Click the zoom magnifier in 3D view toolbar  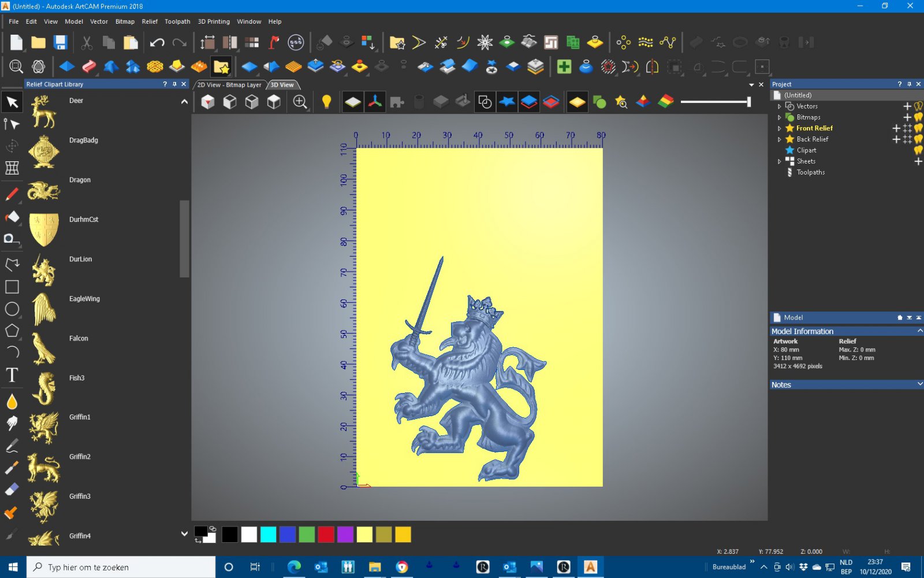pyautogui.click(x=300, y=102)
